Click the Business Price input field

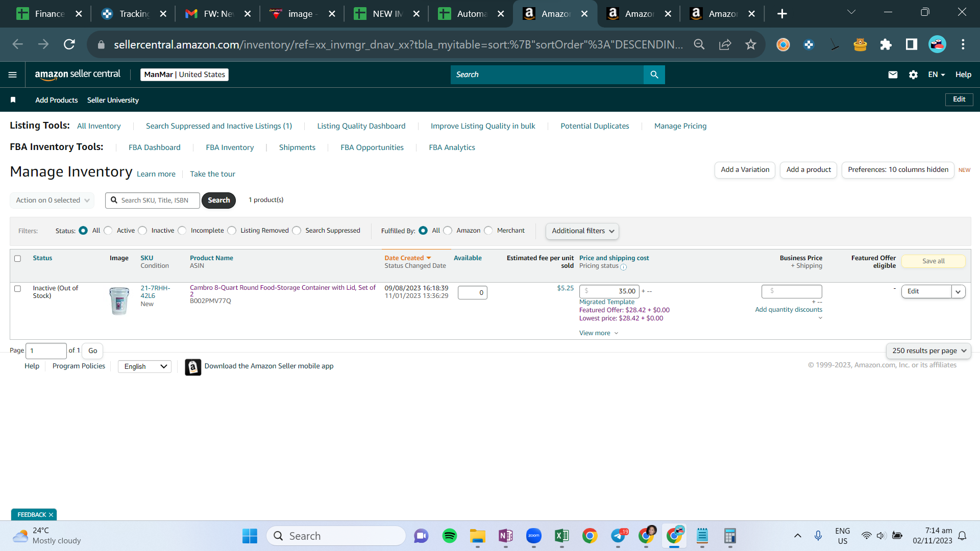[792, 291]
